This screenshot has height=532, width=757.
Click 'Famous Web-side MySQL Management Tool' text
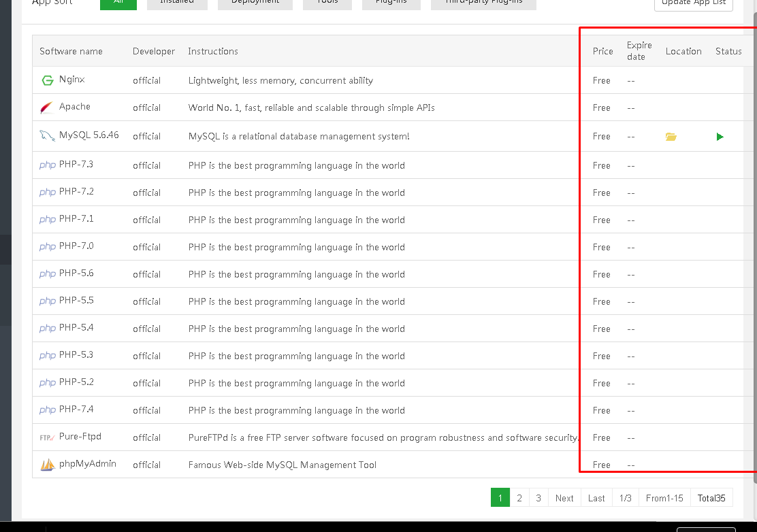click(283, 465)
